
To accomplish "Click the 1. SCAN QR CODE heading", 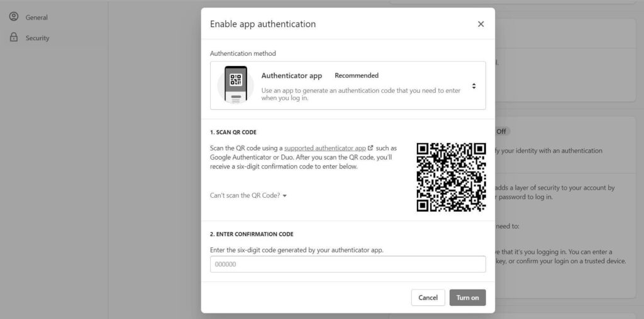I will coord(233,132).
